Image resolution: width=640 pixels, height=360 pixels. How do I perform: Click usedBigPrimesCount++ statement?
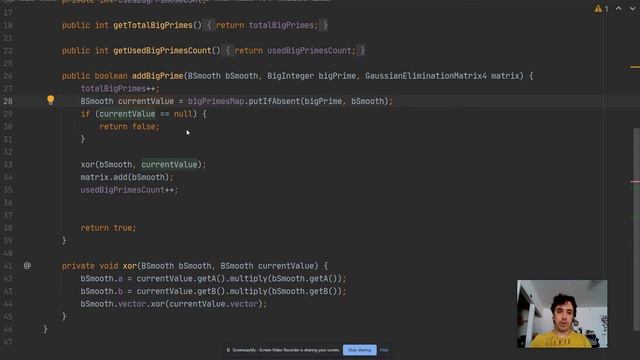click(x=129, y=190)
